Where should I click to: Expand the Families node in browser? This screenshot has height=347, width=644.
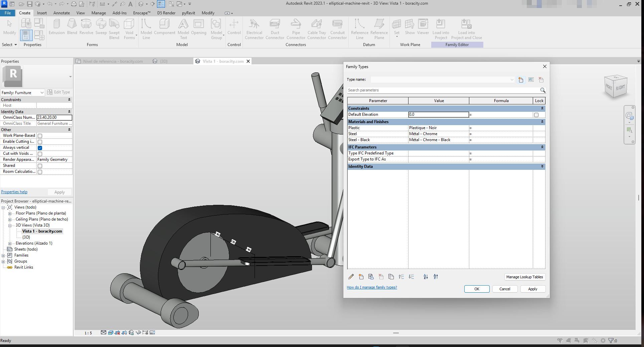pos(3,256)
